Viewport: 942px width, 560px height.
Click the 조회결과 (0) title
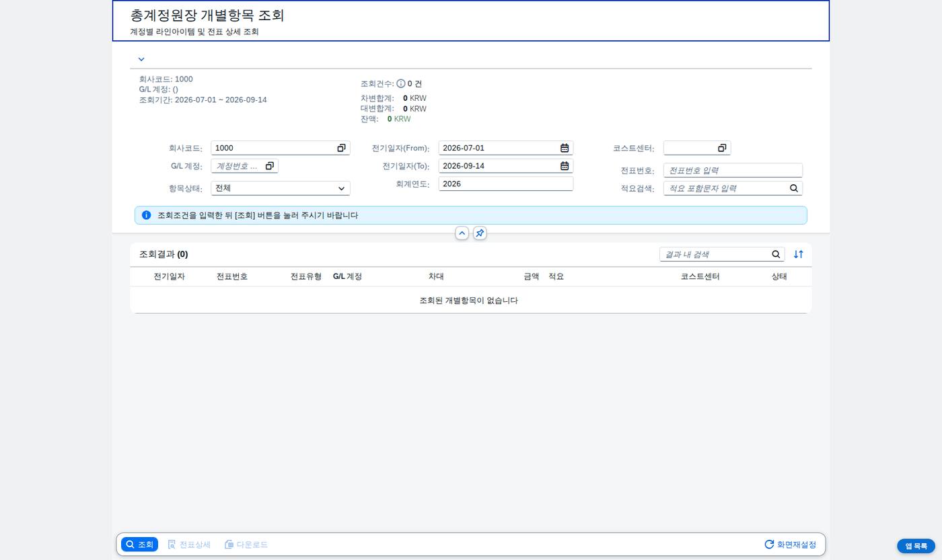pyautogui.click(x=164, y=254)
